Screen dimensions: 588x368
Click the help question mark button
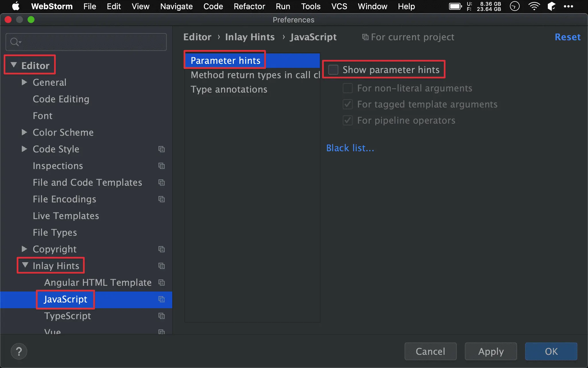(x=19, y=351)
